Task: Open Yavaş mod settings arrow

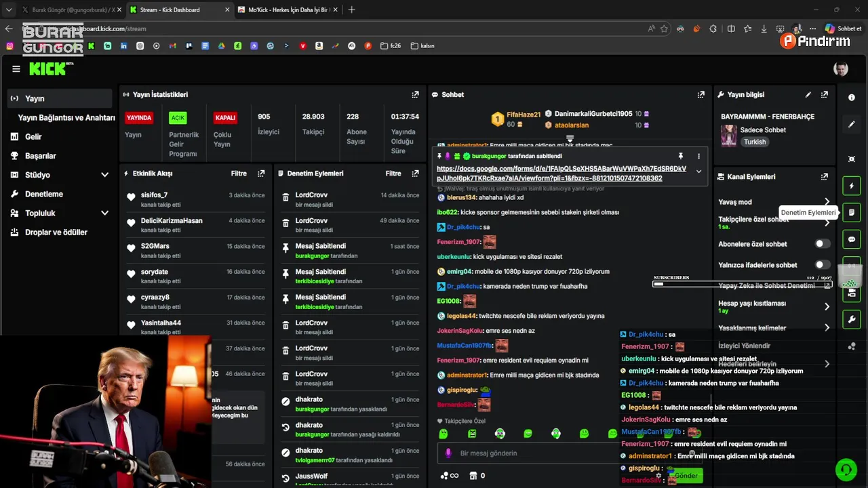Action: click(827, 202)
